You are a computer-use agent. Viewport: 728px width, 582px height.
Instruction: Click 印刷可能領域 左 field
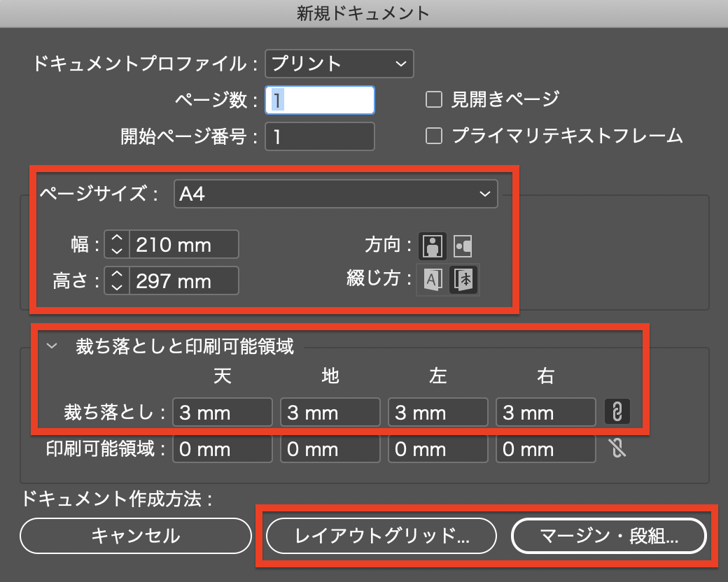(x=437, y=449)
